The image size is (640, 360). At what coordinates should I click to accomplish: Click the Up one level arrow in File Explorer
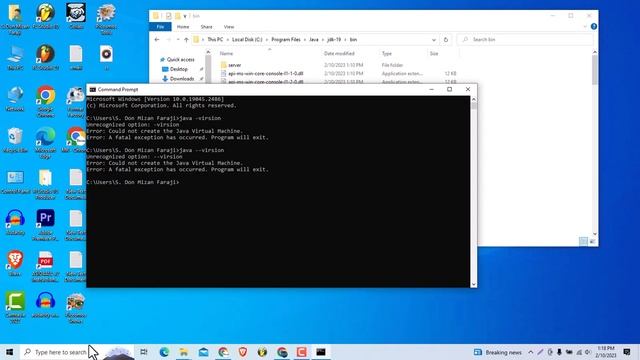tap(186, 40)
